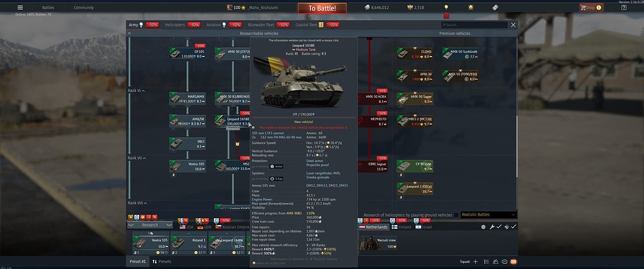This screenshot has width=644, height=269.
Task: Click the Recruit crew slot
Action: pyautogui.click(x=378, y=243)
